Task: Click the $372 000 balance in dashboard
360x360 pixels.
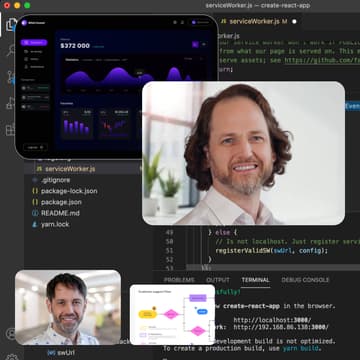Action: [x=75, y=46]
